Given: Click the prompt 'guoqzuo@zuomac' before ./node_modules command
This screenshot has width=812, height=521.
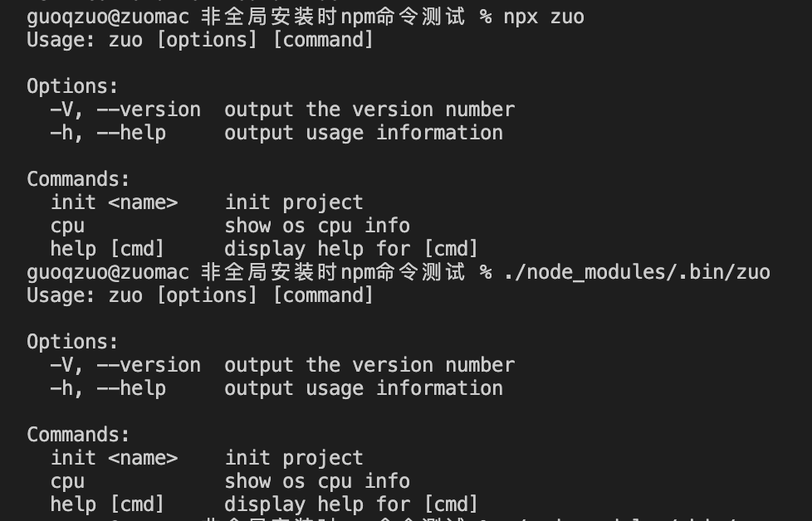Looking at the screenshot, I should click(x=108, y=273).
